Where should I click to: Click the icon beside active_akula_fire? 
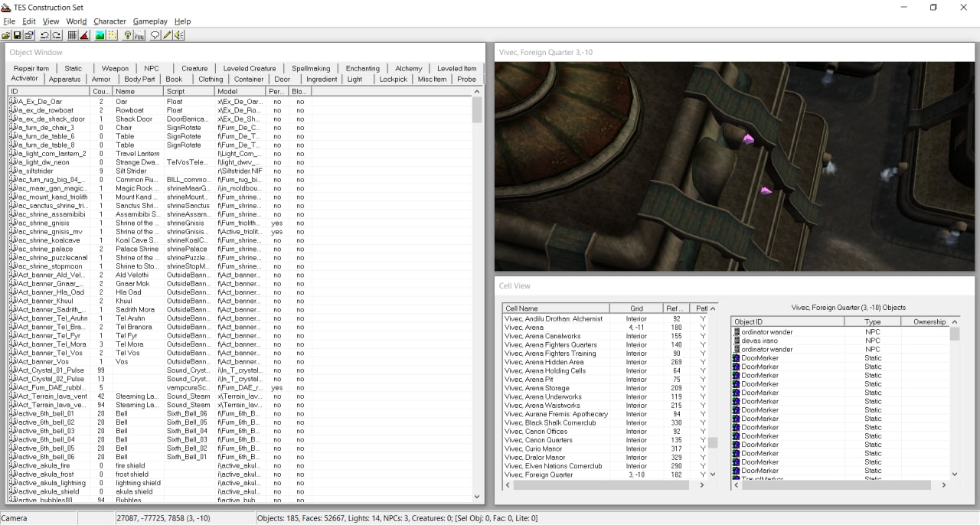tap(13, 465)
